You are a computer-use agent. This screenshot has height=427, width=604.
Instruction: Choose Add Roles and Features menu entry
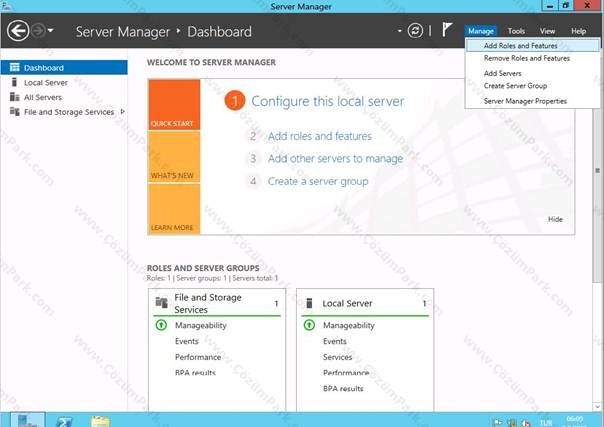click(532, 45)
